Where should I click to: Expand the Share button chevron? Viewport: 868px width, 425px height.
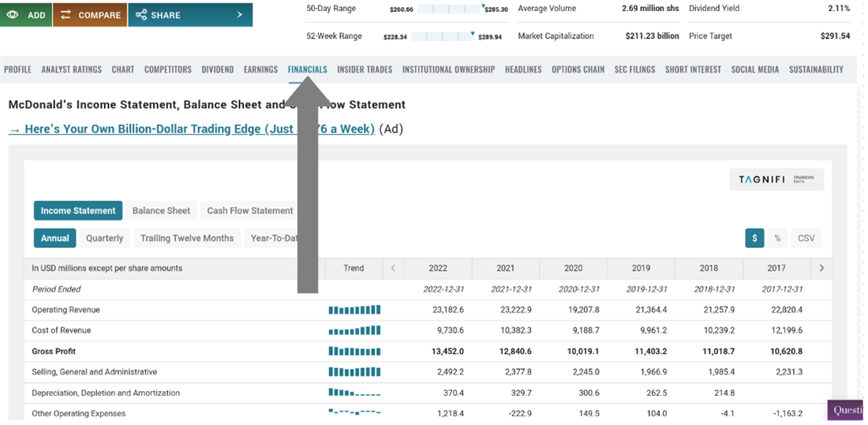coord(239,15)
